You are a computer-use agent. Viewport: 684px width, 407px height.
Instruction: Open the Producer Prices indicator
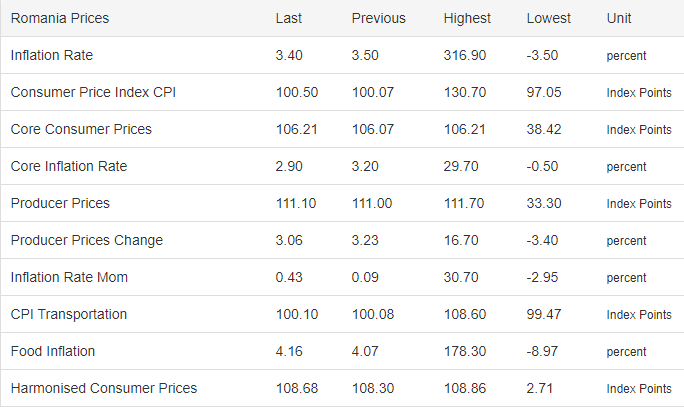(60, 204)
